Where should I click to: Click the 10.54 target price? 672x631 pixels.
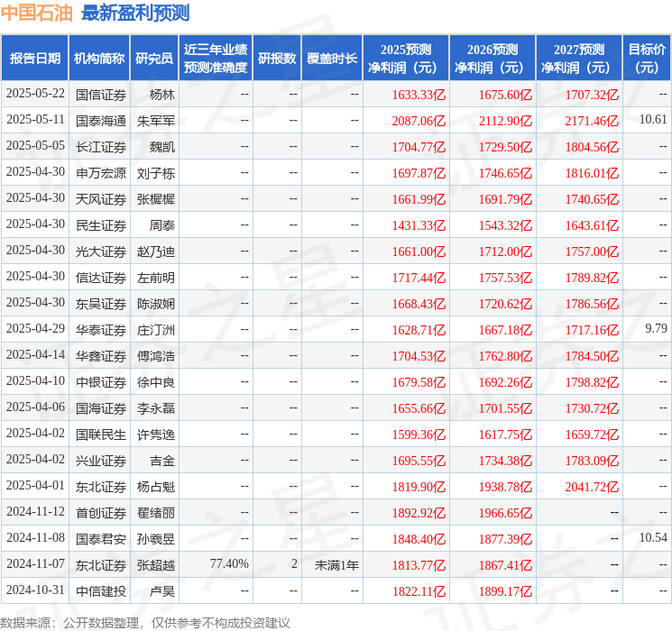tap(653, 537)
